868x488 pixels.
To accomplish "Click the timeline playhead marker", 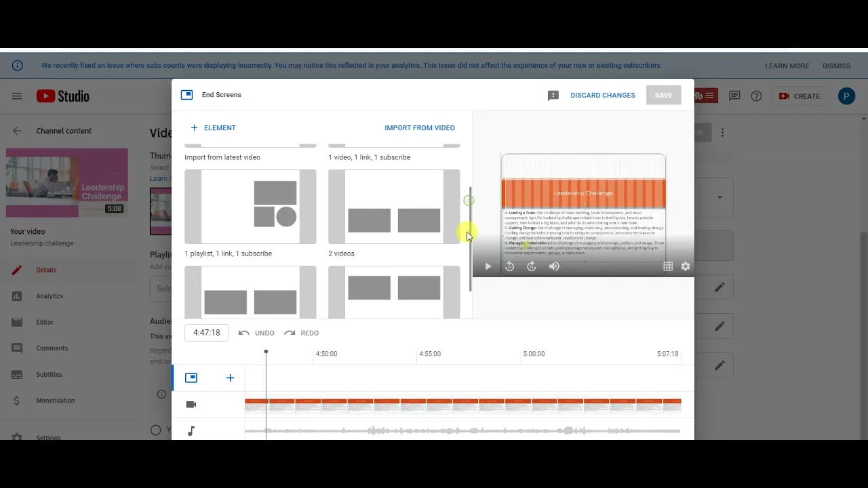I will pyautogui.click(x=266, y=351).
